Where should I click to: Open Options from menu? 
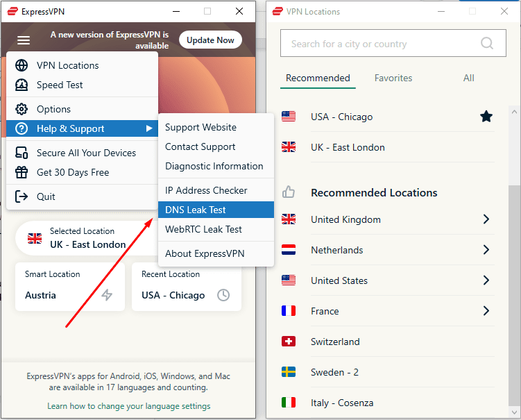(82, 109)
